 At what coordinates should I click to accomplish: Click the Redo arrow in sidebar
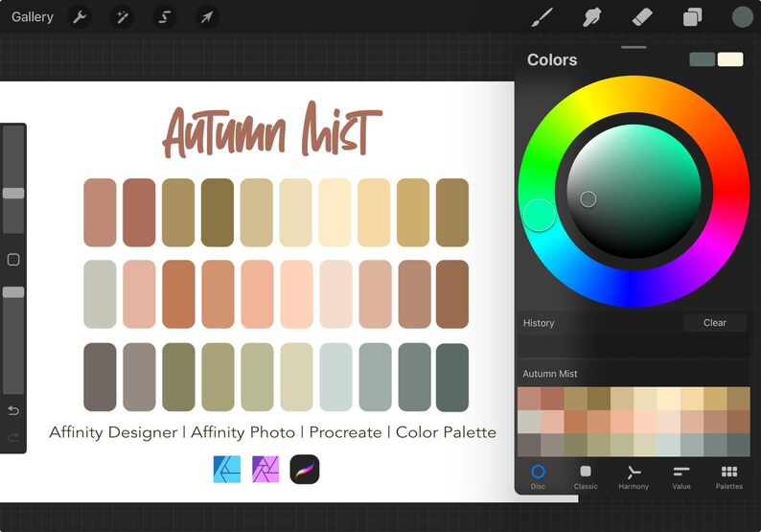(x=13, y=437)
